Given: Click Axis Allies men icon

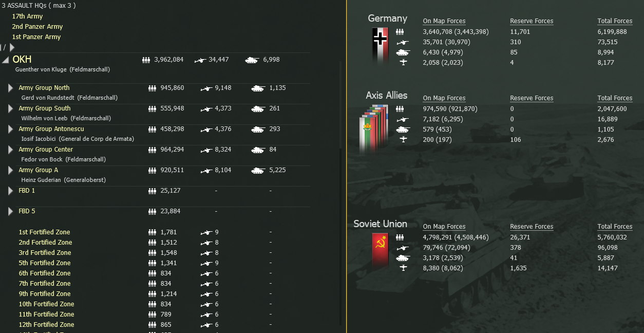Looking at the screenshot, I should pos(400,109).
